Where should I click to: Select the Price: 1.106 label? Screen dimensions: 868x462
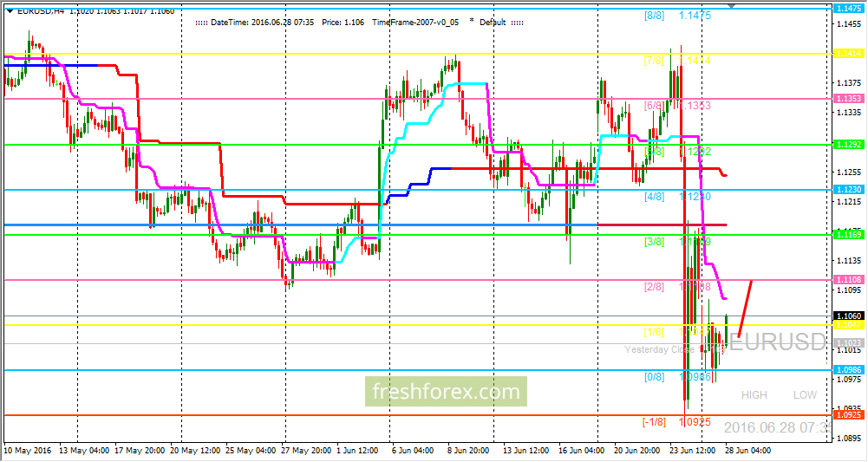pos(343,23)
